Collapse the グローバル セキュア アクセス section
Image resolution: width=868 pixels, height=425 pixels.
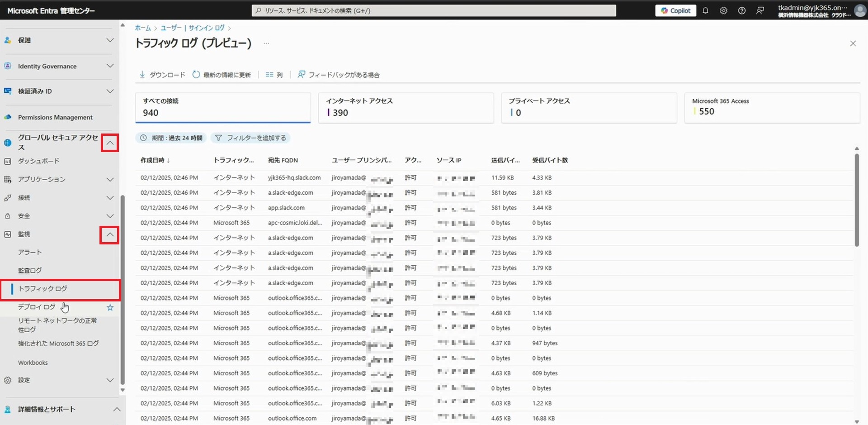[x=110, y=143]
